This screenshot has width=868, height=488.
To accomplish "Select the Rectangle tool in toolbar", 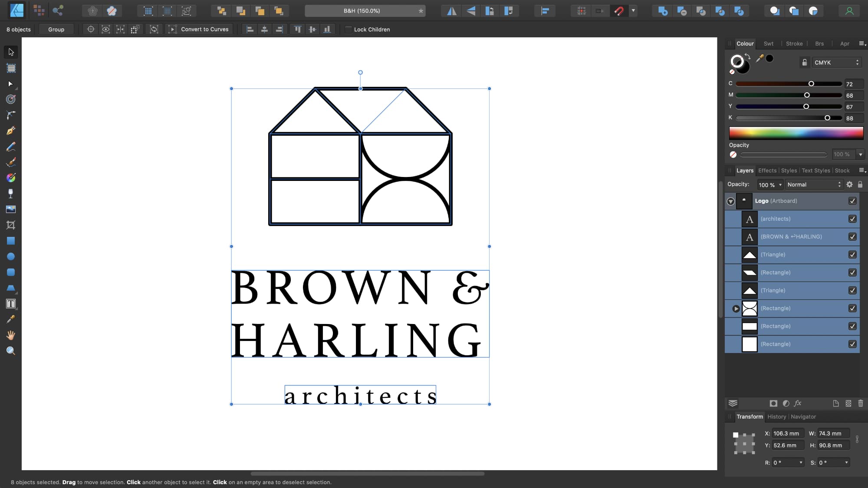I will pos(11,241).
